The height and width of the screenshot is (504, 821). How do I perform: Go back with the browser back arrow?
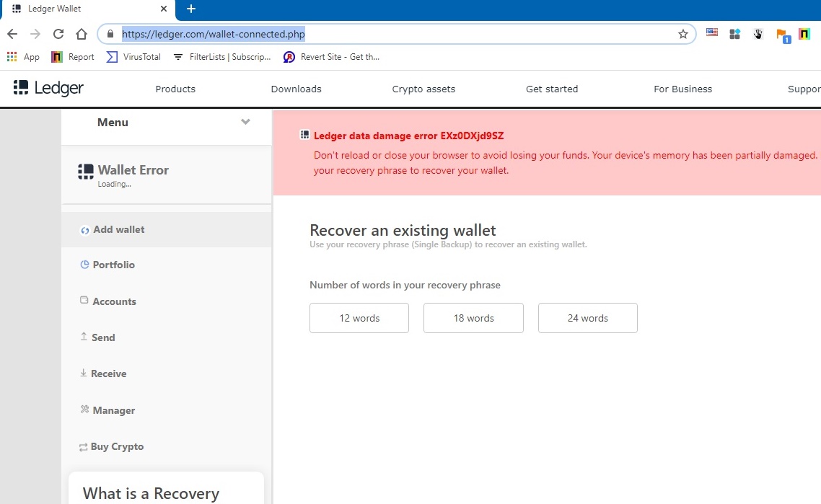12,34
